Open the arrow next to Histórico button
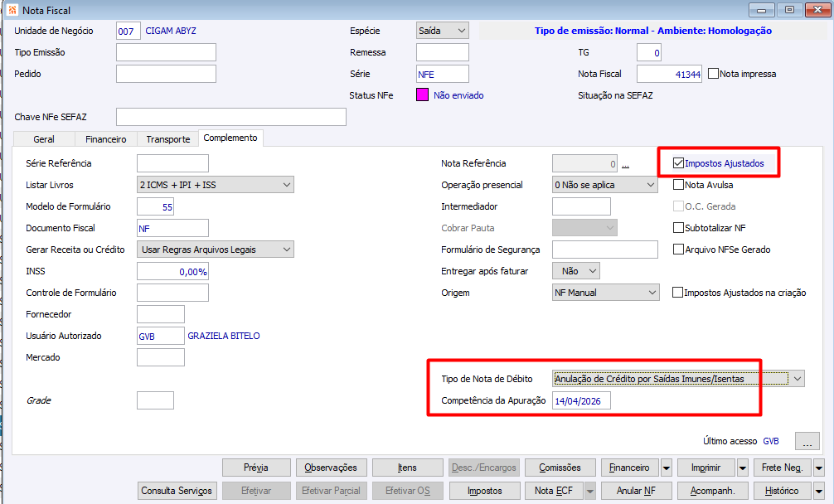The height and width of the screenshot is (504, 834). click(x=819, y=491)
